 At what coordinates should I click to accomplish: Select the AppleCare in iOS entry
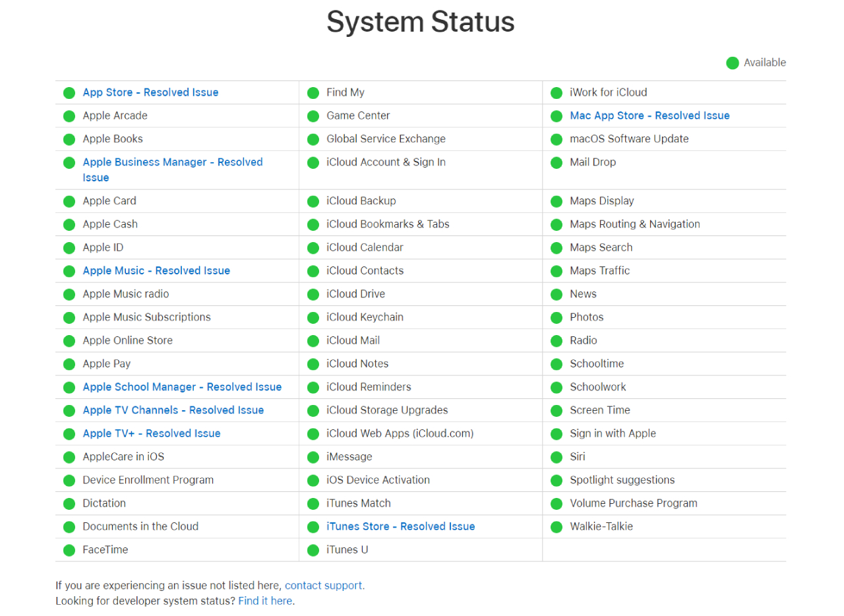point(123,456)
